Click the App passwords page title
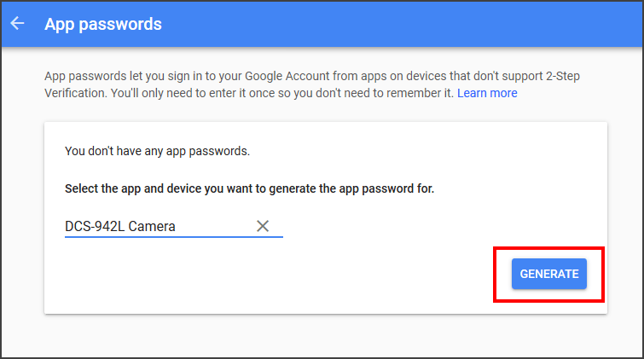Screen dimensions: 644x359 pos(103,24)
